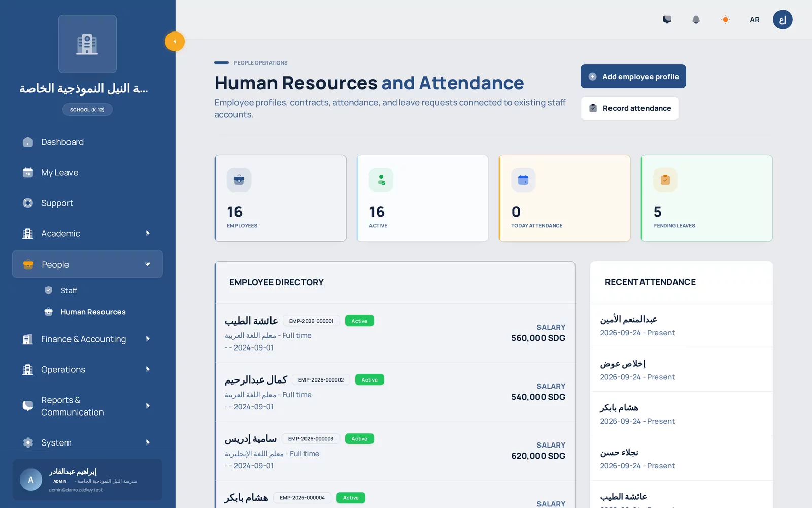Expand the Finance & Accounting arrow
The height and width of the screenshot is (508, 812).
148,339
